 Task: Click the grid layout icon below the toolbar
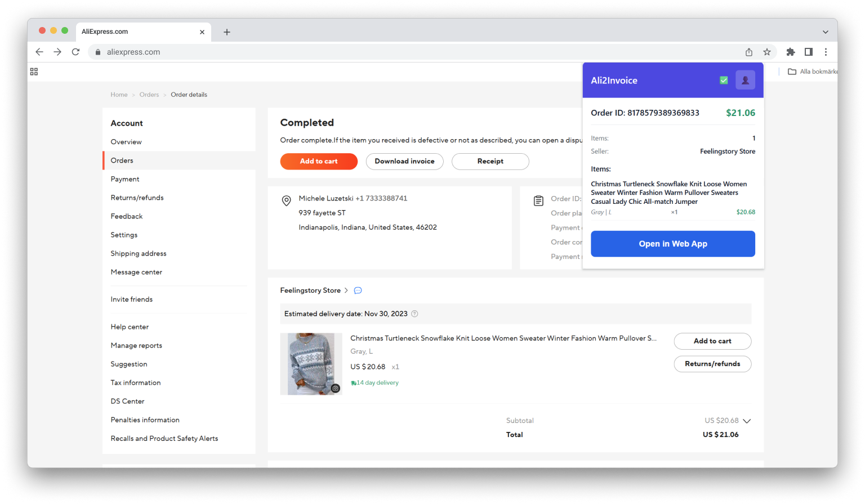34,72
